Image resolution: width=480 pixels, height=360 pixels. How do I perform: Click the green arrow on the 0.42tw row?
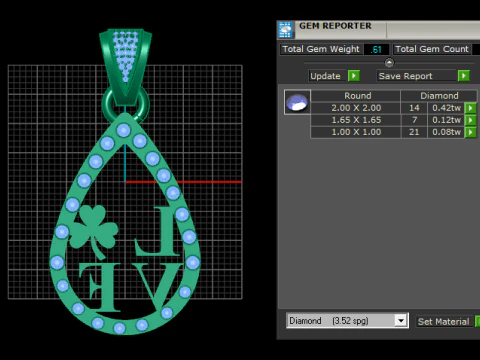[470, 108]
